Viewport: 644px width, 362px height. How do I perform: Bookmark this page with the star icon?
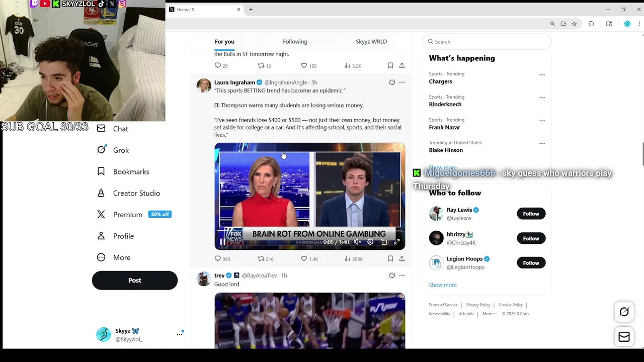(x=574, y=24)
